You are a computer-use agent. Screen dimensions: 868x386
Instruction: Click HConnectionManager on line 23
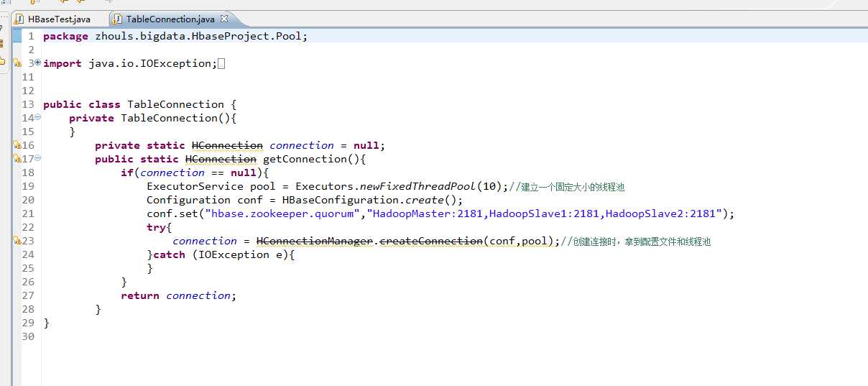tap(314, 241)
